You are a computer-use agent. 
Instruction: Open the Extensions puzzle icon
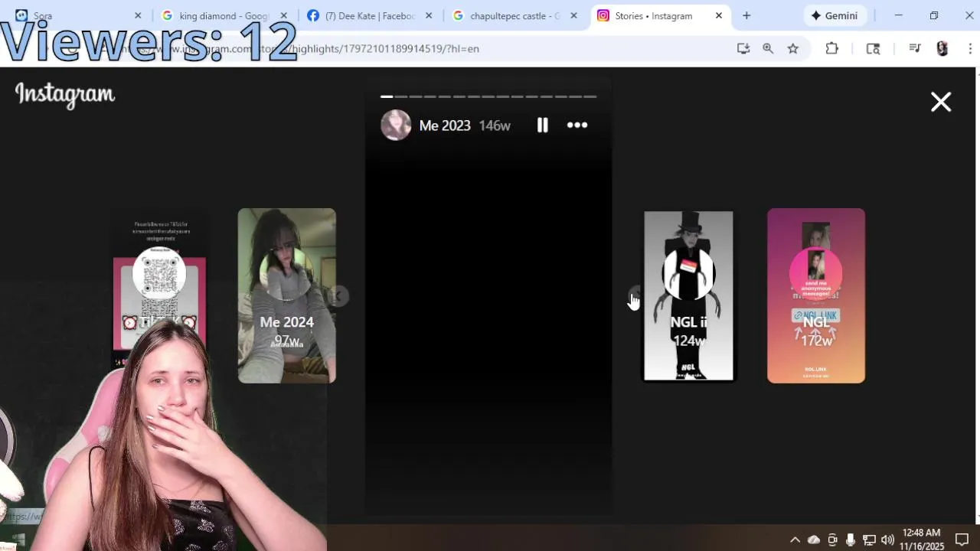(x=832, y=48)
